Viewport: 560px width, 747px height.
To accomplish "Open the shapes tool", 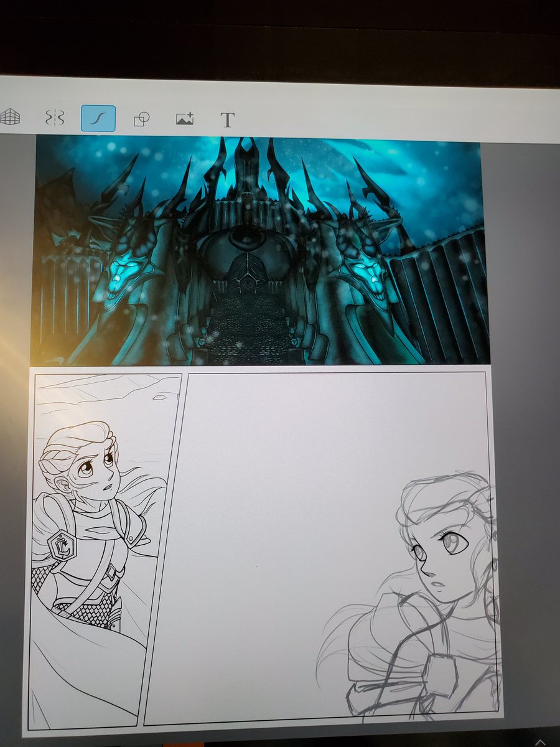I will click(x=142, y=118).
